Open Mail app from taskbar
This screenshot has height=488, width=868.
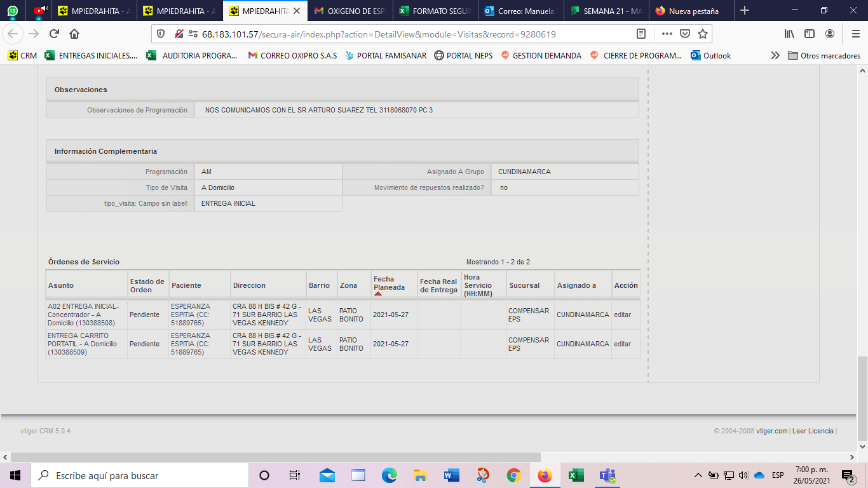coord(327,475)
